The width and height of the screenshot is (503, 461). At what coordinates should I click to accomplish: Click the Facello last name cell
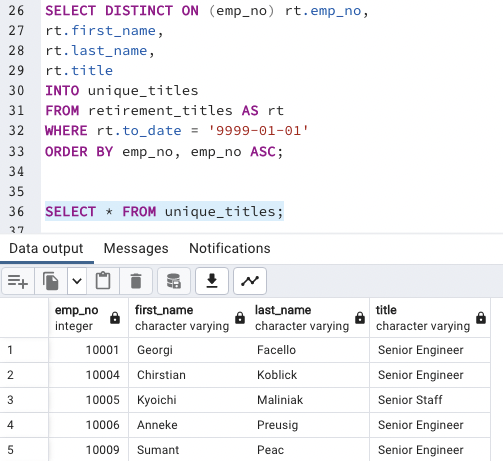pyautogui.click(x=309, y=350)
